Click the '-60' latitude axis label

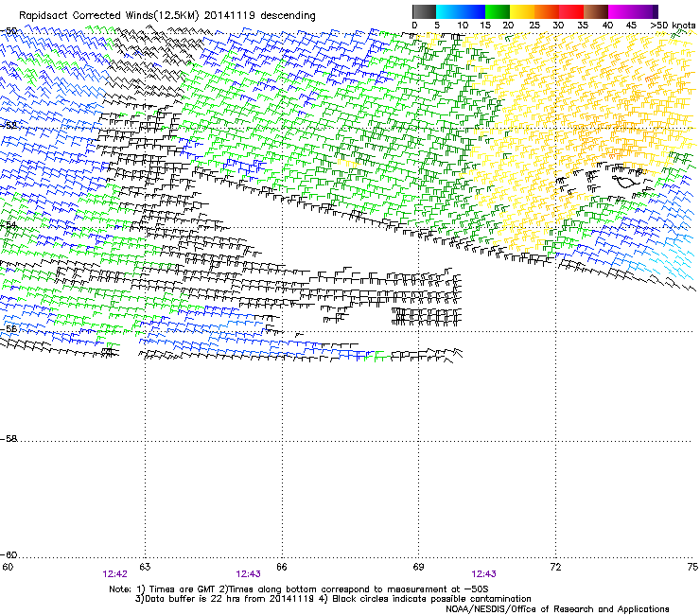pos(9,555)
